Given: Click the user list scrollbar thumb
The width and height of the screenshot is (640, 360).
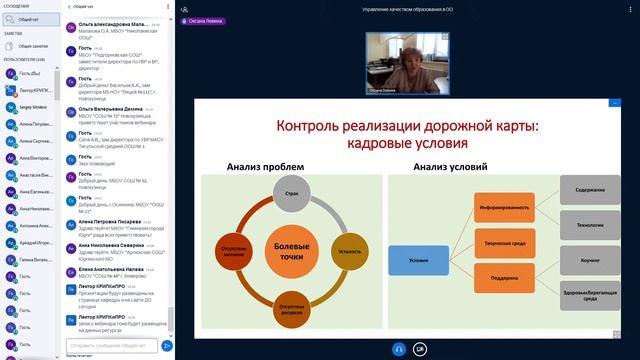Looking at the screenshot, I should [x=57, y=85].
